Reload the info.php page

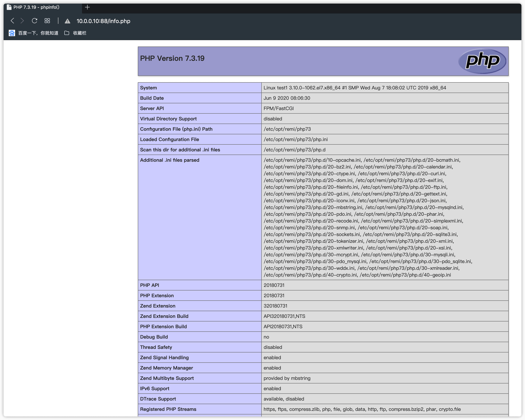coord(35,21)
